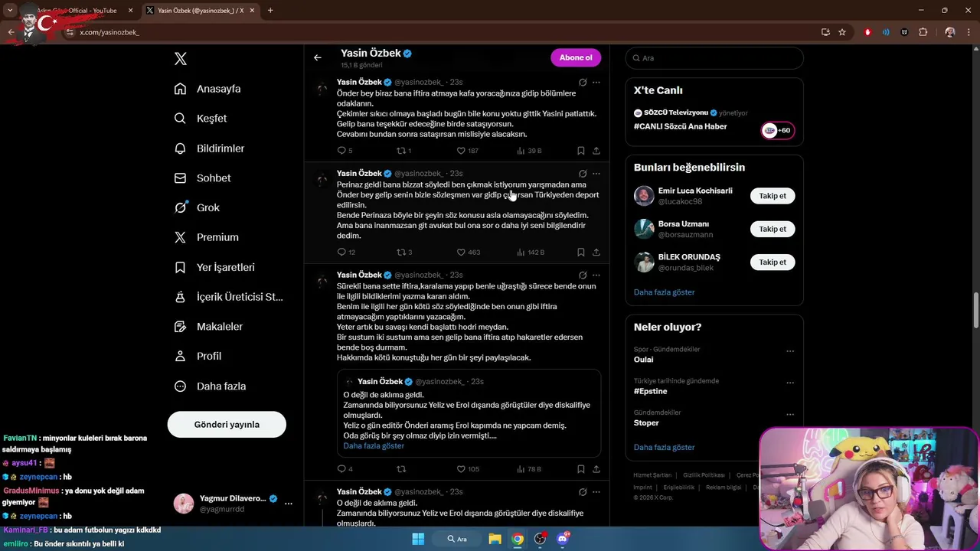Open the #Epstine trending topic
This screenshot has height=551, width=980.
coord(650,391)
